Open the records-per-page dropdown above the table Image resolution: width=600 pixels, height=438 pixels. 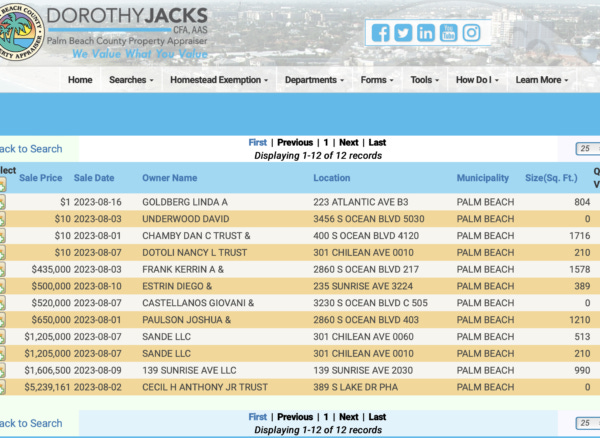[x=588, y=148]
